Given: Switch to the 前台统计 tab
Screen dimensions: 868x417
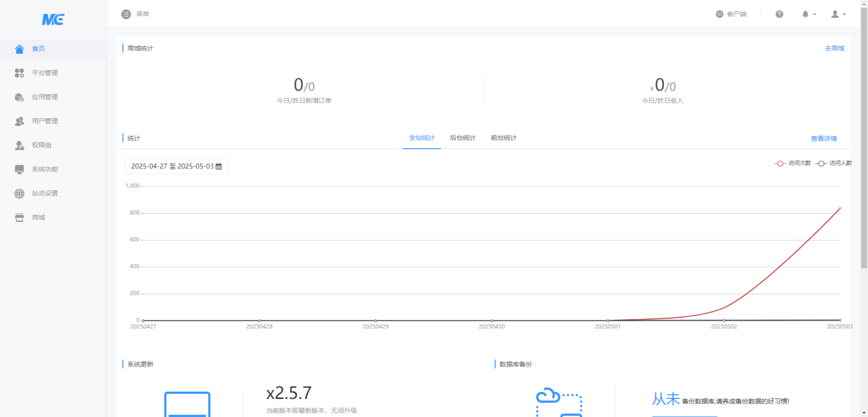Looking at the screenshot, I should click(504, 138).
